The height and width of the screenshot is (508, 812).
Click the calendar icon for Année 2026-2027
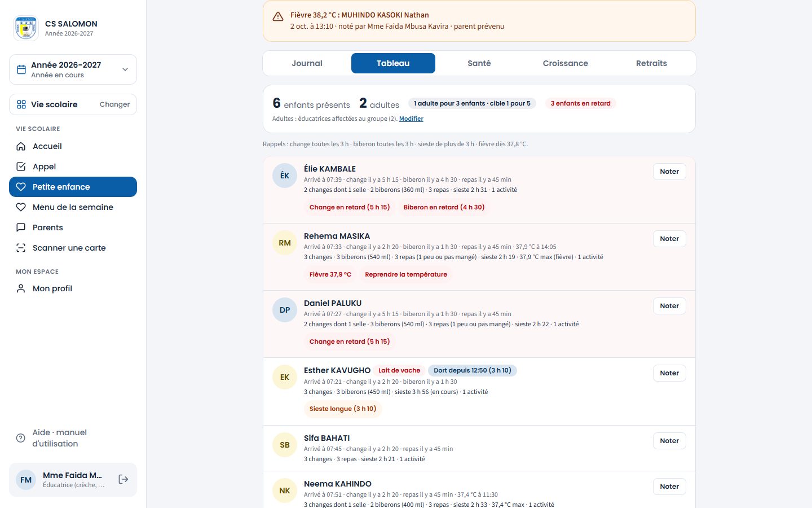coord(21,69)
